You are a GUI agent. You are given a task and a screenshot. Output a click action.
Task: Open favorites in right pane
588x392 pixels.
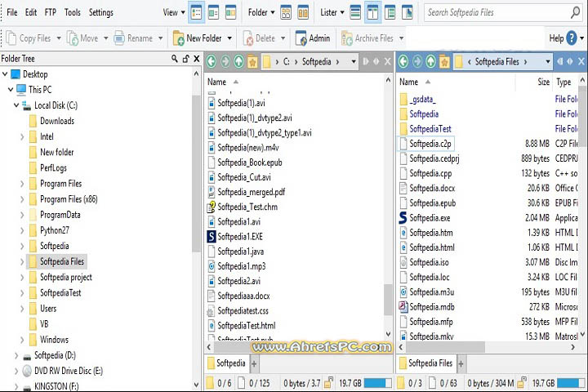444,61
